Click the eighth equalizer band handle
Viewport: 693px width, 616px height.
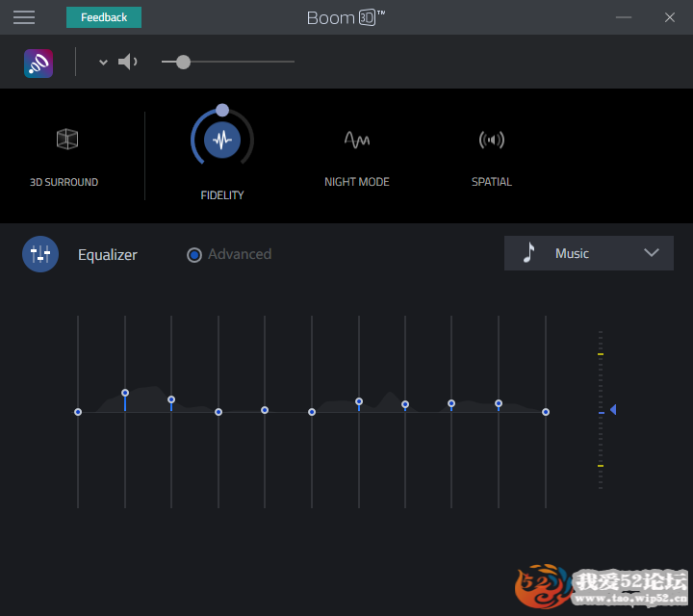(x=405, y=404)
